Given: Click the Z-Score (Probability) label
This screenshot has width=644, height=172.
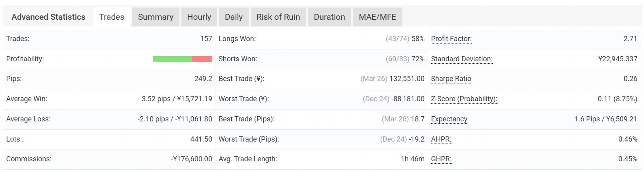Looking at the screenshot, I should coord(464,99).
